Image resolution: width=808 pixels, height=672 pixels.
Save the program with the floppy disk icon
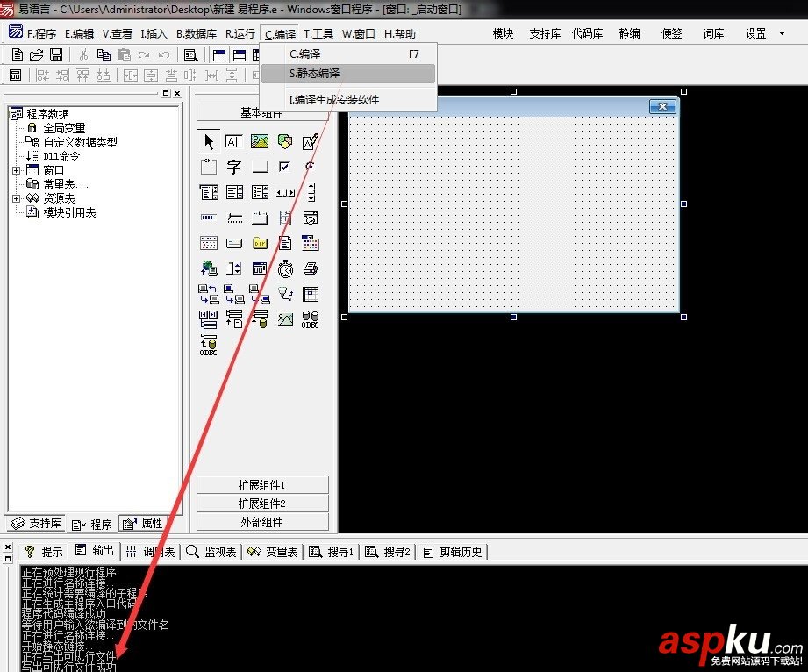tap(56, 54)
